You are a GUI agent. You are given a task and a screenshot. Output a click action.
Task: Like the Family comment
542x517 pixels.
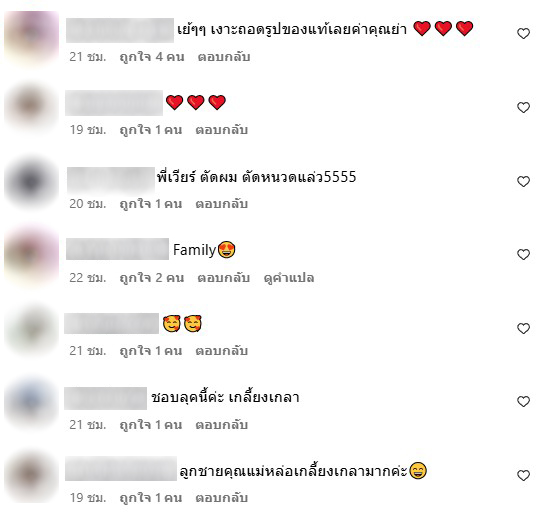click(523, 254)
